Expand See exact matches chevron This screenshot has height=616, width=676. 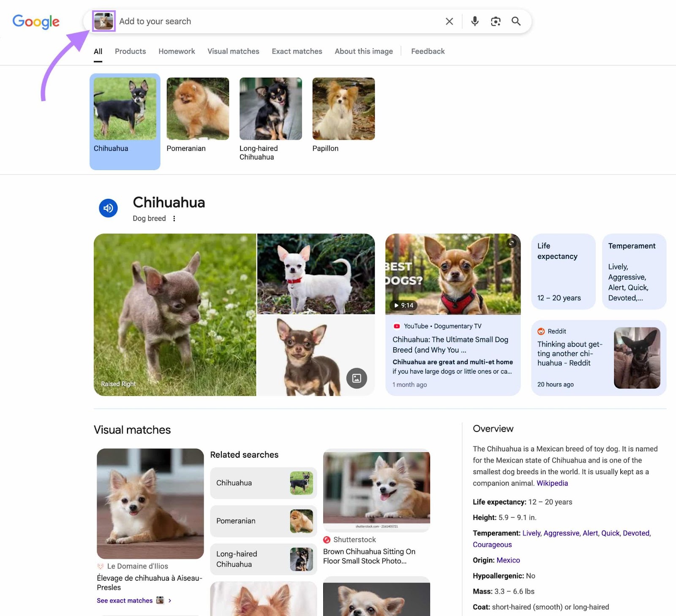[170, 600]
